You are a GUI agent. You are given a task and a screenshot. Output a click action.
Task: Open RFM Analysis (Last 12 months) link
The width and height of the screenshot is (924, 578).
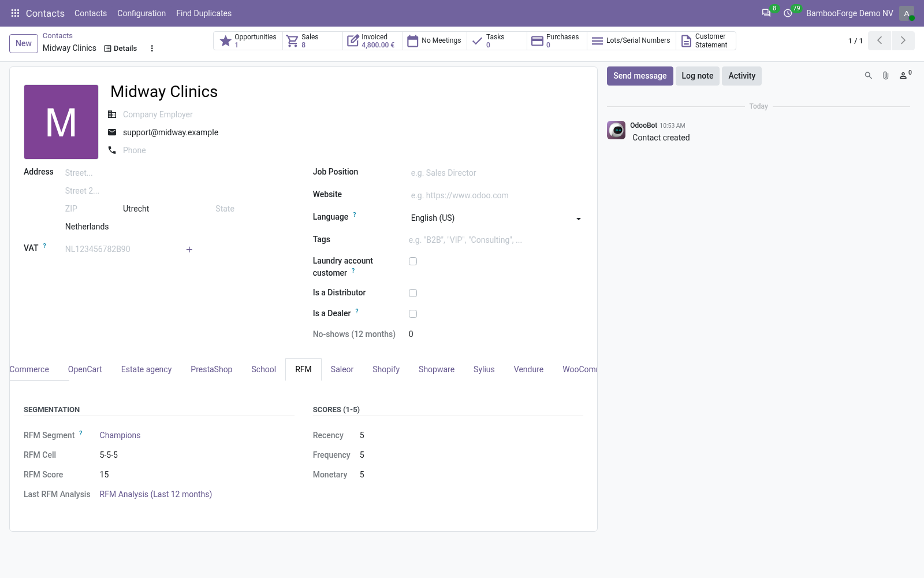click(x=156, y=494)
